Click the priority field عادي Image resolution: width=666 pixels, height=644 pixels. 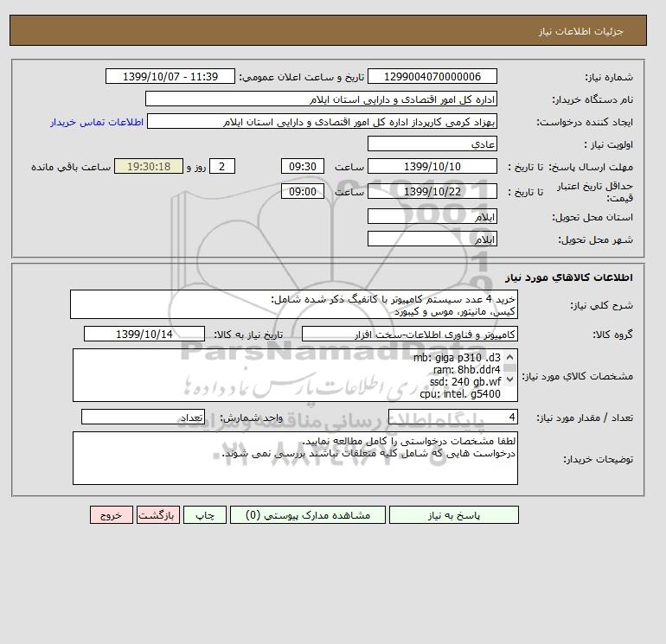(432, 143)
